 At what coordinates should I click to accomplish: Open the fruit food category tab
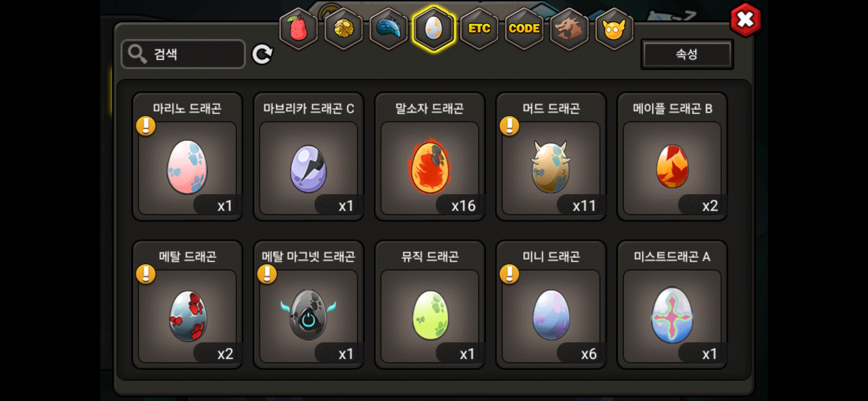coord(299,29)
